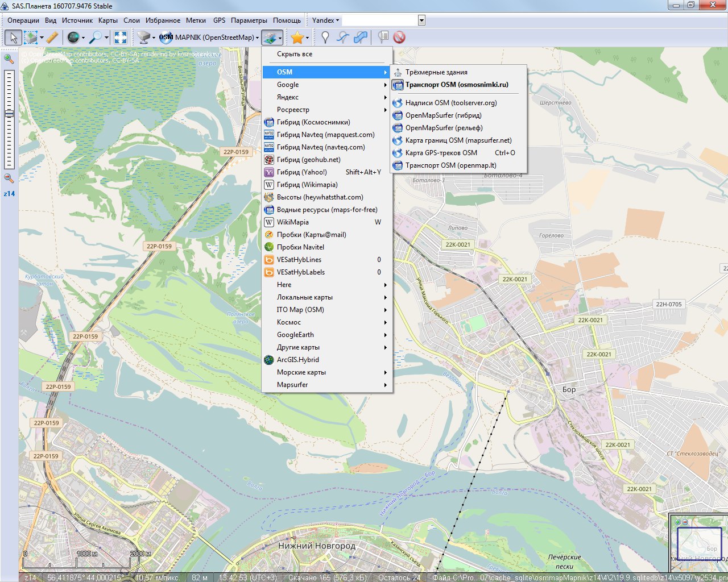Click the red hide-all-marks icon

tap(399, 38)
